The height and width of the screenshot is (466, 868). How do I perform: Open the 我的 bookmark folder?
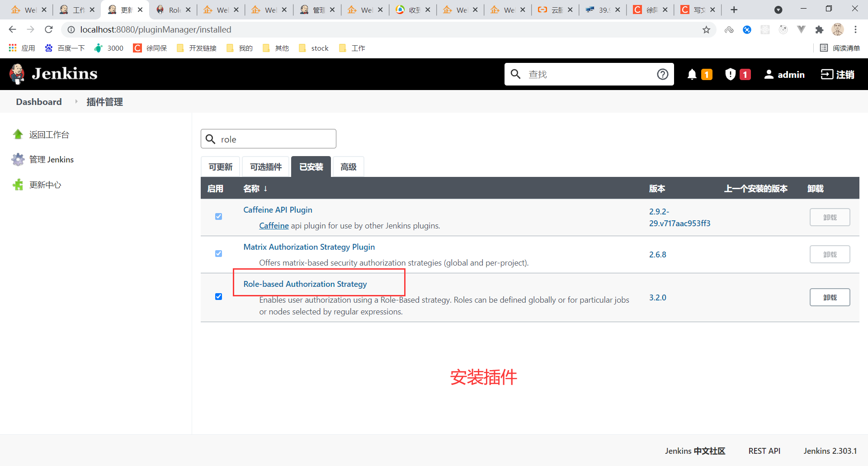point(240,48)
